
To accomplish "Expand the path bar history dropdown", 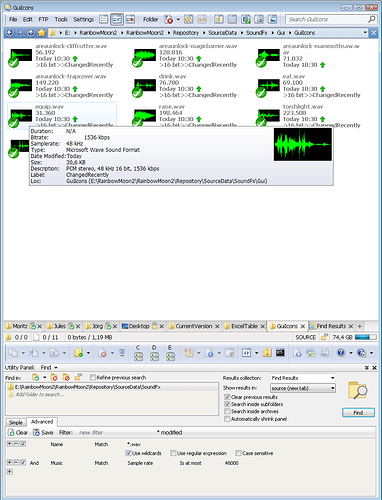I will pyautogui.click(x=365, y=32).
